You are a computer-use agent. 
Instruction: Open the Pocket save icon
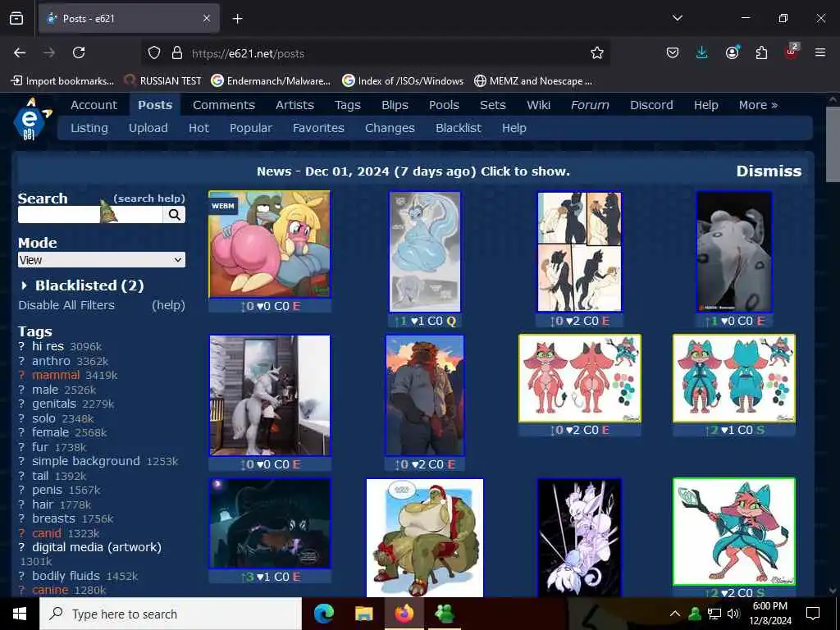(x=673, y=52)
